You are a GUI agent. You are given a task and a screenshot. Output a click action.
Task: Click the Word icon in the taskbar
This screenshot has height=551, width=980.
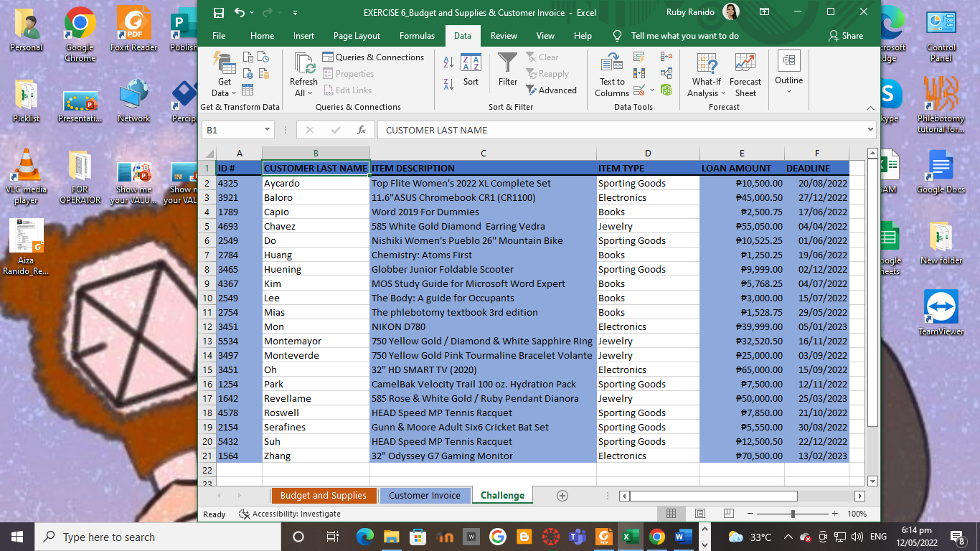[683, 537]
